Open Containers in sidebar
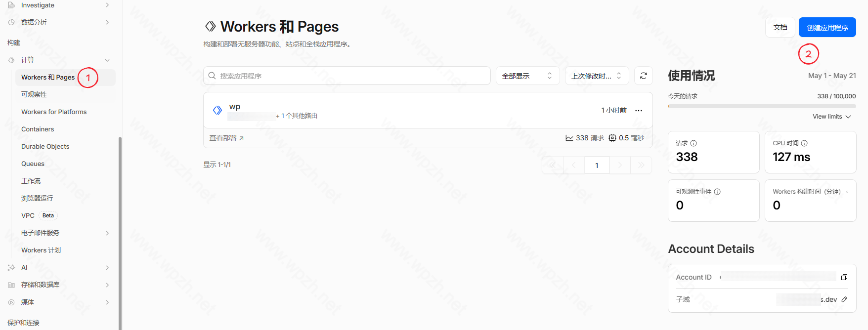The image size is (868, 330). (x=38, y=129)
